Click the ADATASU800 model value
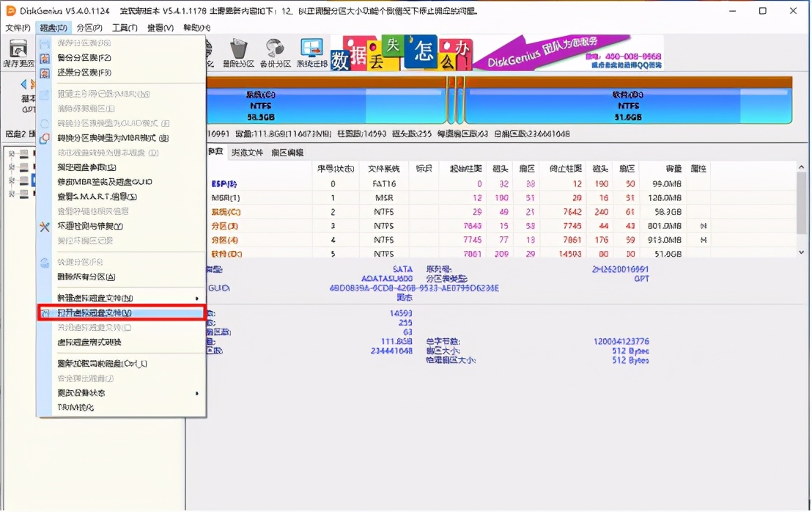Viewport: 812px width, 512px height. pos(387,278)
